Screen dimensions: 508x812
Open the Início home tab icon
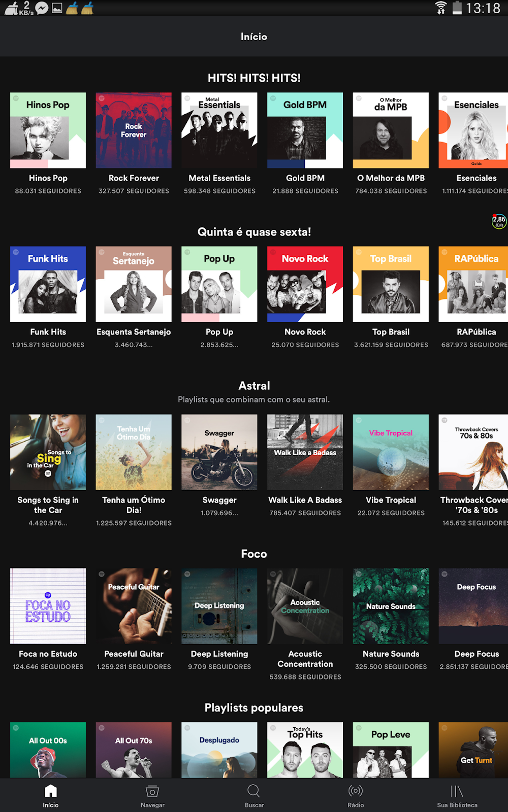pos(51,791)
